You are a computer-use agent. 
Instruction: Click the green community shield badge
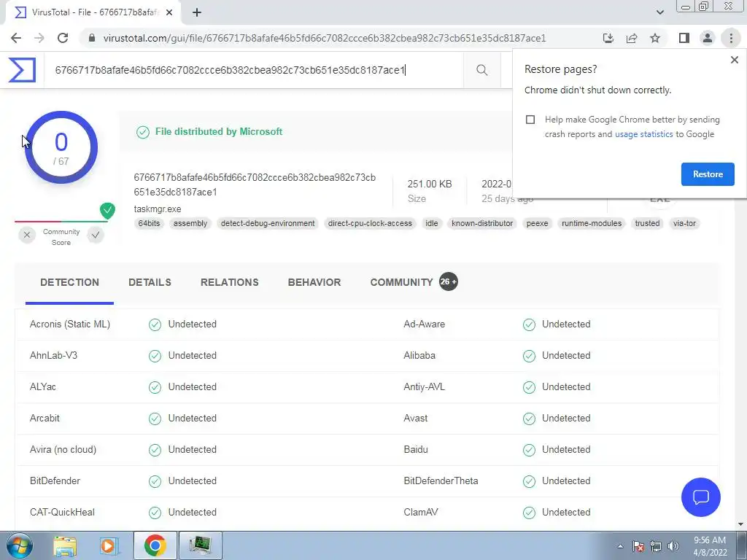(108, 211)
